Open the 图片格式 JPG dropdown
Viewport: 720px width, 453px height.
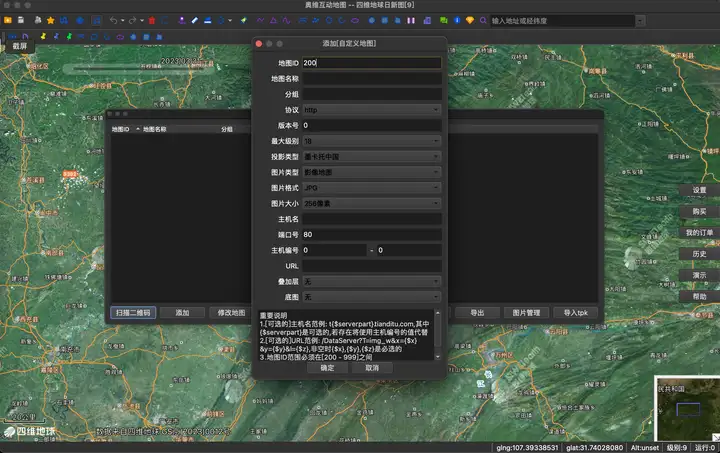click(371, 188)
